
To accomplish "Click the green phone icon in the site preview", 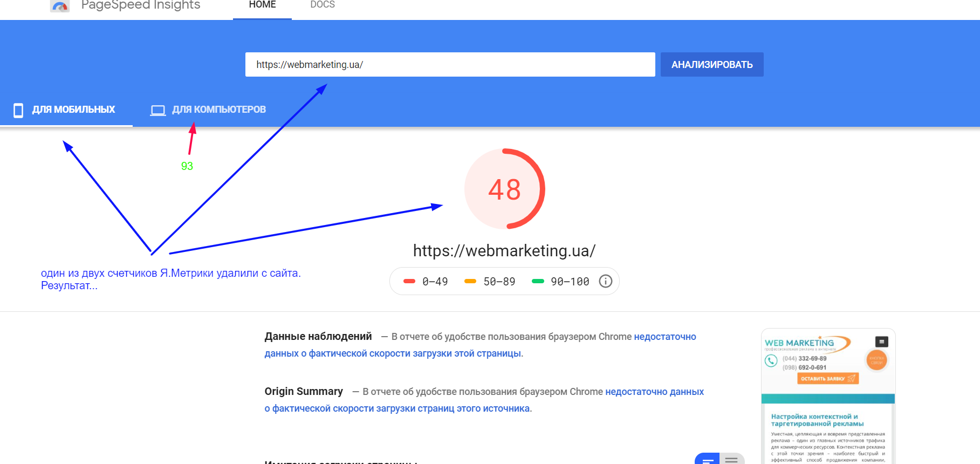I will tap(771, 361).
